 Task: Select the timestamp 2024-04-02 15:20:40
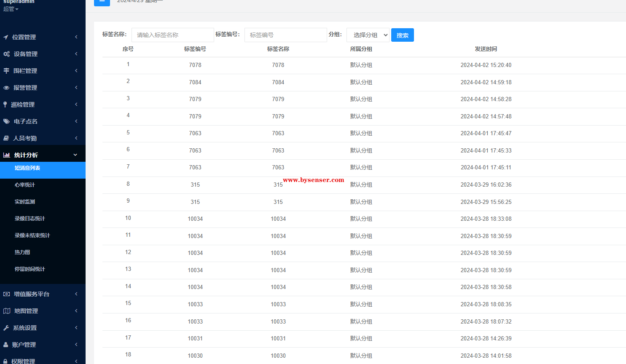[x=486, y=65]
